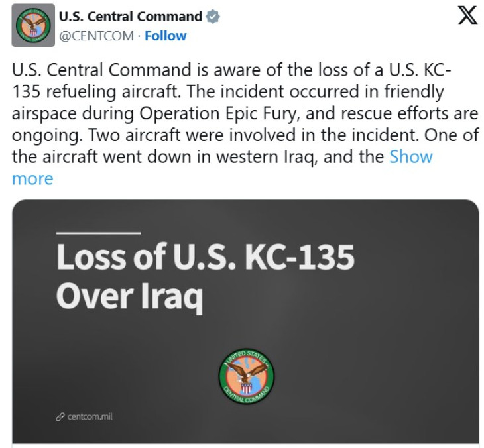Open the U.S. Central Command display name
The image size is (484, 448).
131,17
